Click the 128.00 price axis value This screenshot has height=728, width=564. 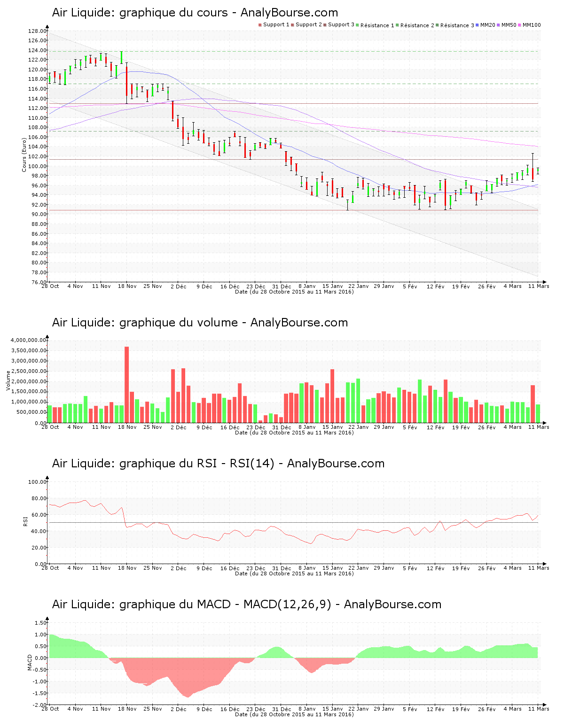pos(37,31)
